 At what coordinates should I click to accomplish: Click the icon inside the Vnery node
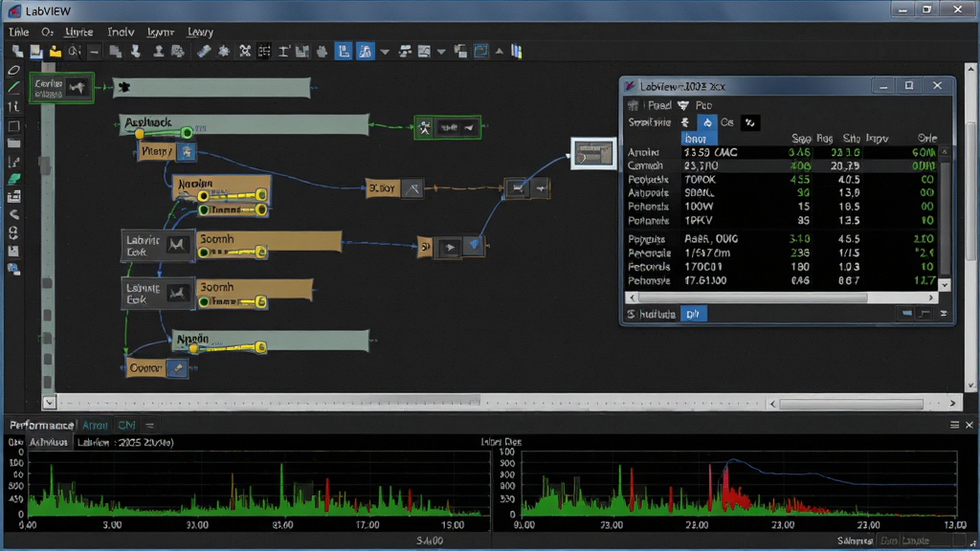point(187,151)
